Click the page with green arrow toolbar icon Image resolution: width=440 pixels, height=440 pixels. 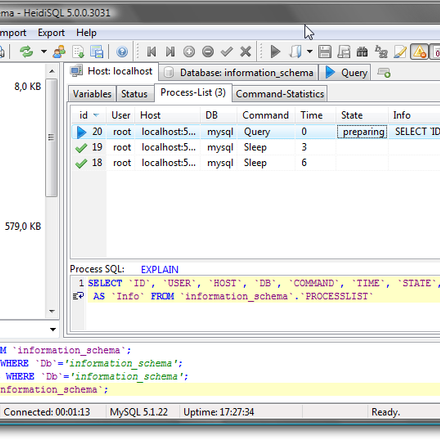pyautogui.click(x=79, y=52)
